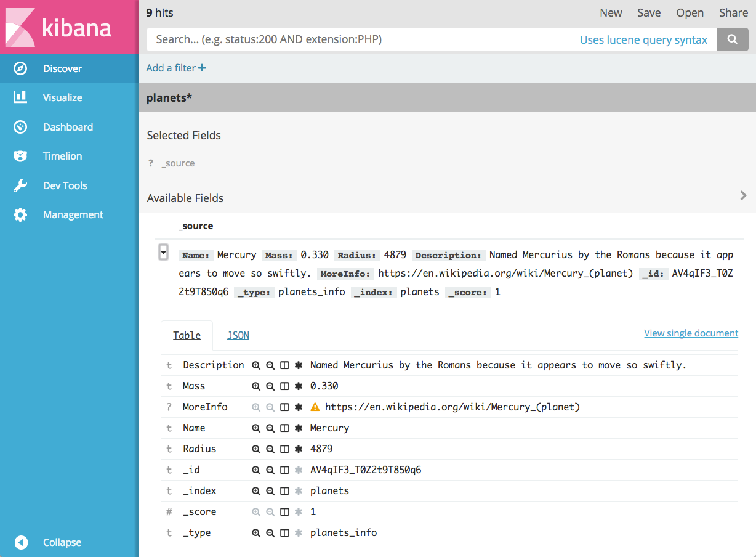Toggle _type column in table

click(284, 533)
